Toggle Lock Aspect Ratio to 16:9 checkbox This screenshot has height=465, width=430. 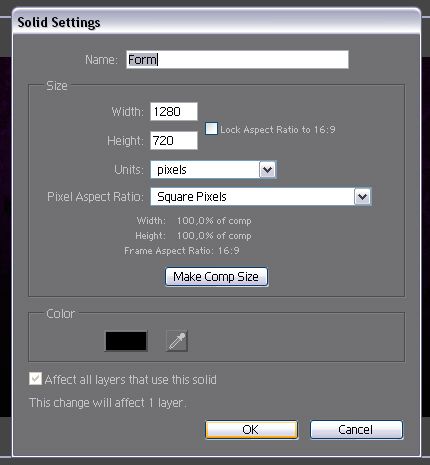point(211,129)
